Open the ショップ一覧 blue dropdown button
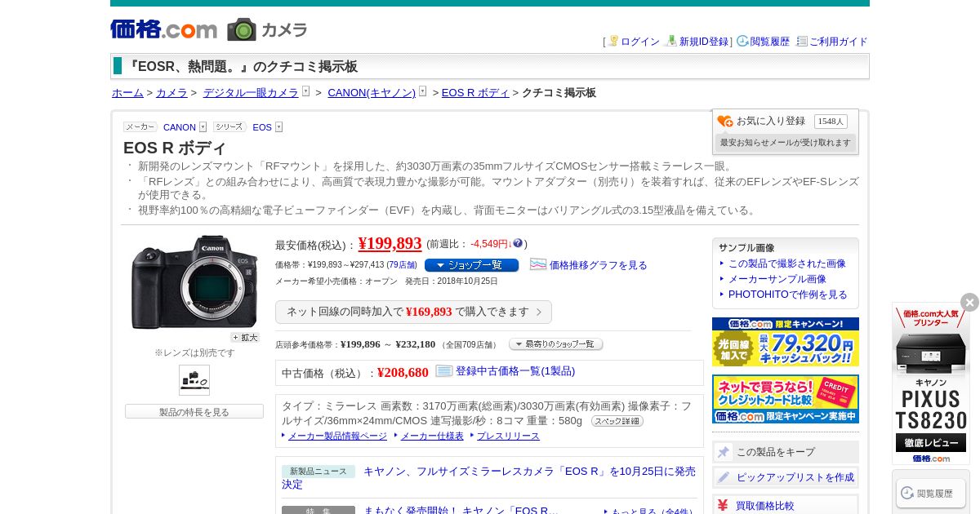Image resolution: width=980 pixels, height=514 pixels. (x=471, y=265)
